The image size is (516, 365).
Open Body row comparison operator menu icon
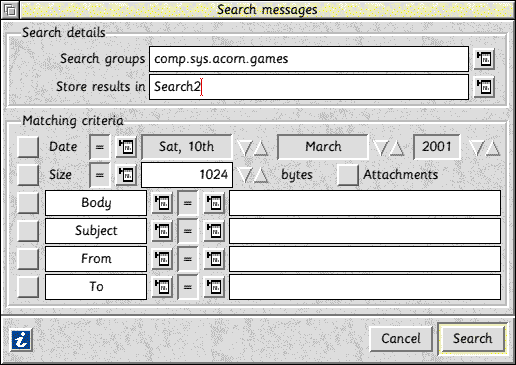point(214,203)
